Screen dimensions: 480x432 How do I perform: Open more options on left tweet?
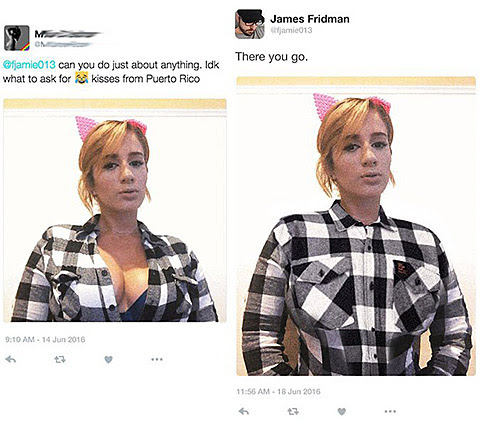click(x=157, y=359)
